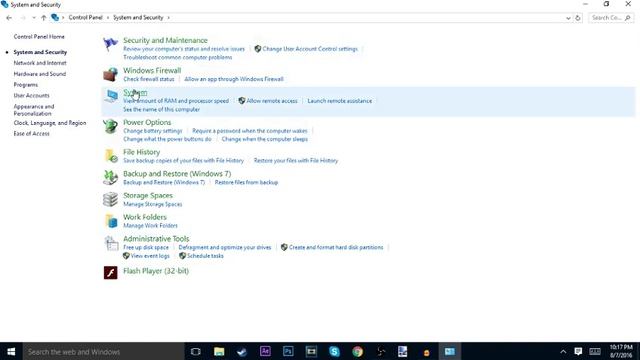Viewport: 640px width, 360px height.
Task: Click Launch remote assistance
Action: [340, 101]
